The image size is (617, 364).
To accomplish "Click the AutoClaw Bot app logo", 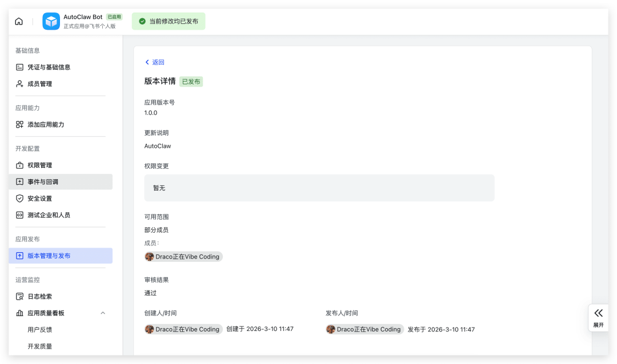I will coord(50,21).
